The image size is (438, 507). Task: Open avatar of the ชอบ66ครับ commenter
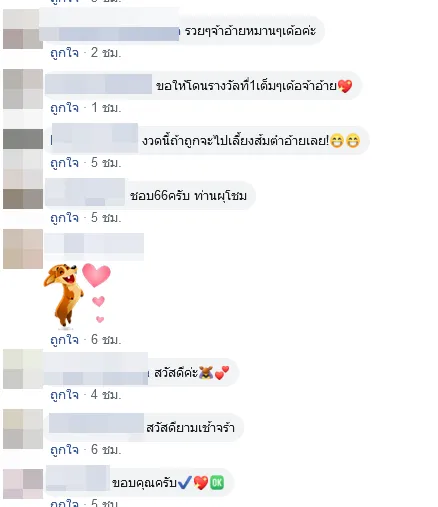point(23,189)
